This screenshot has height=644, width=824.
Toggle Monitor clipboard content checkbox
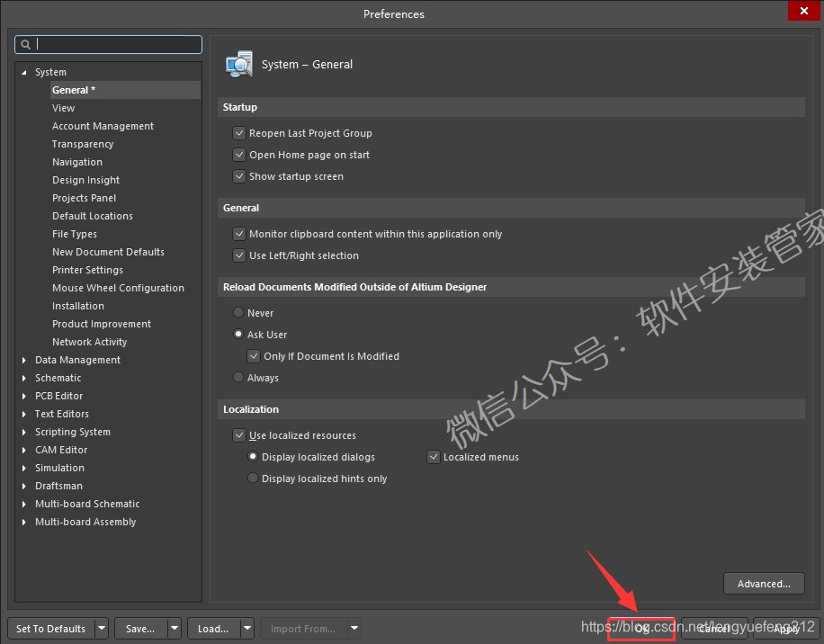239,233
